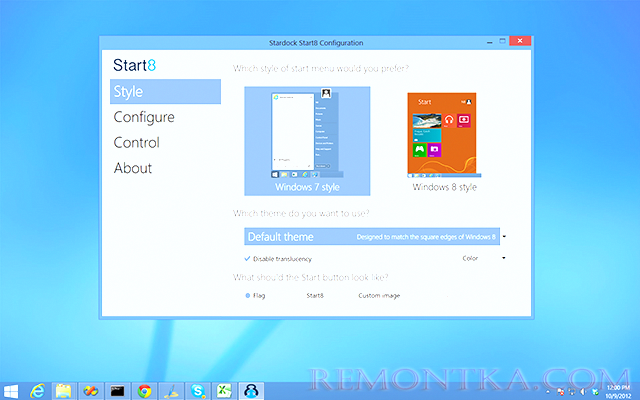Click the volume speaker tray icon

point(583,392)
